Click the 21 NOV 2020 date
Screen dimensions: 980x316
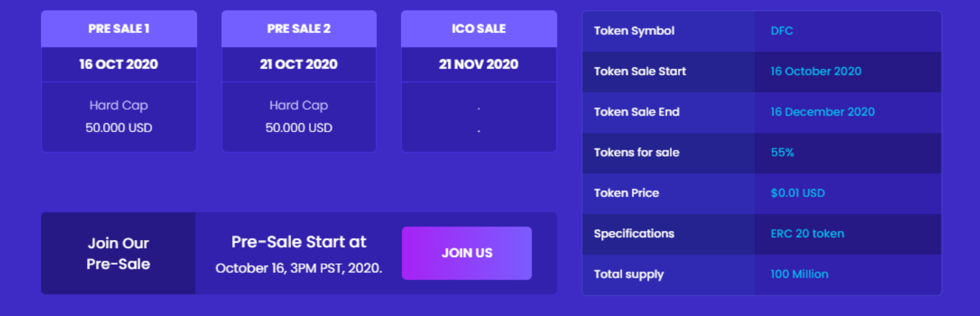[479, 64]
